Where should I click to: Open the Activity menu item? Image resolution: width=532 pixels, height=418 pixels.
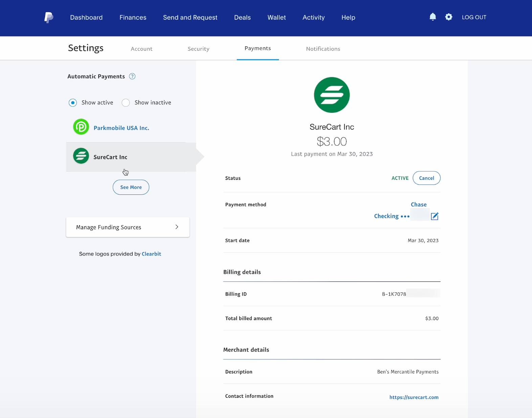314,17
